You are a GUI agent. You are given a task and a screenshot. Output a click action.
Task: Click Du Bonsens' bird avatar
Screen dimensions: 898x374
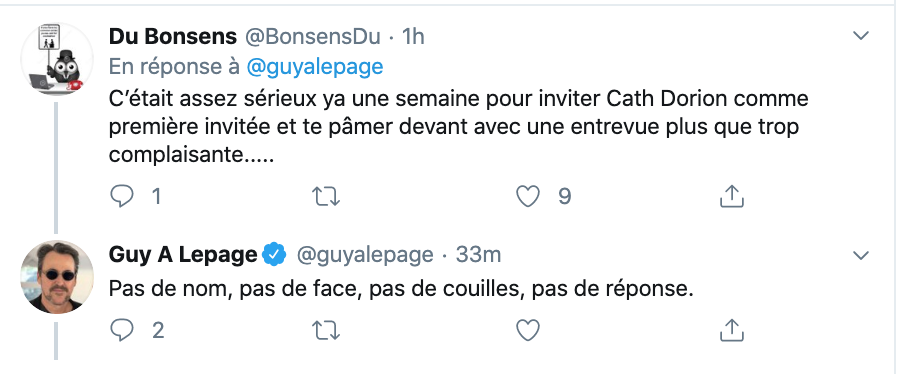coord(57,59)
